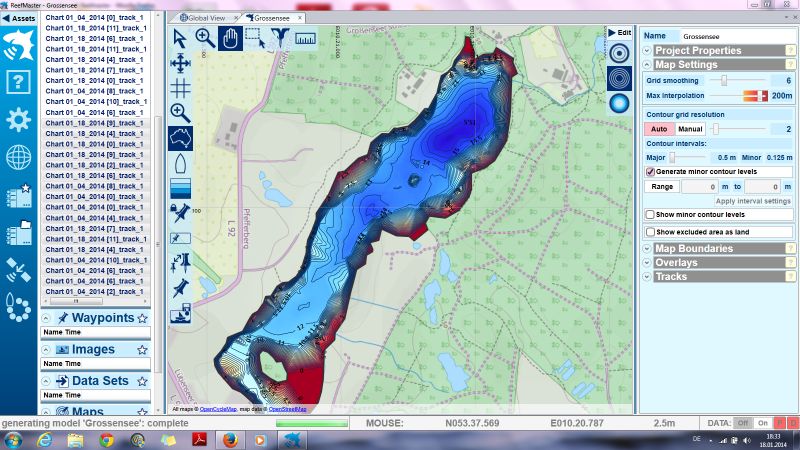This screenshot has height=450, width=800.
Task: Toggle the grid overlay tool
Action: [181, 87]
